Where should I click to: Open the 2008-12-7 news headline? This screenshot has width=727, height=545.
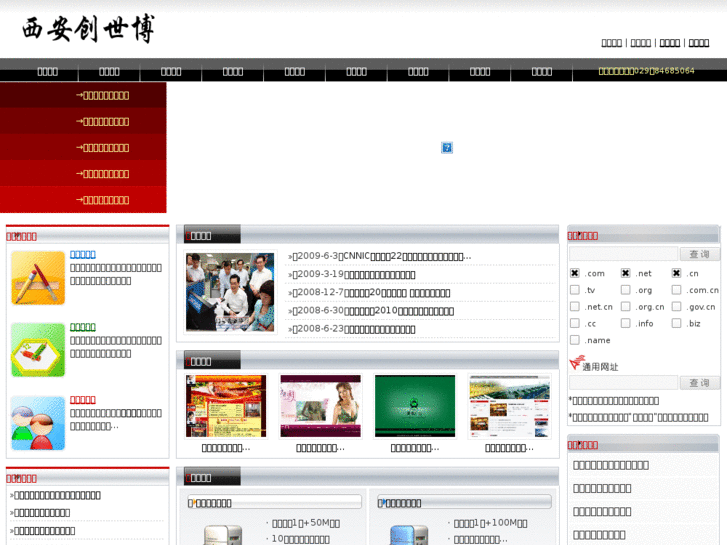369,293
